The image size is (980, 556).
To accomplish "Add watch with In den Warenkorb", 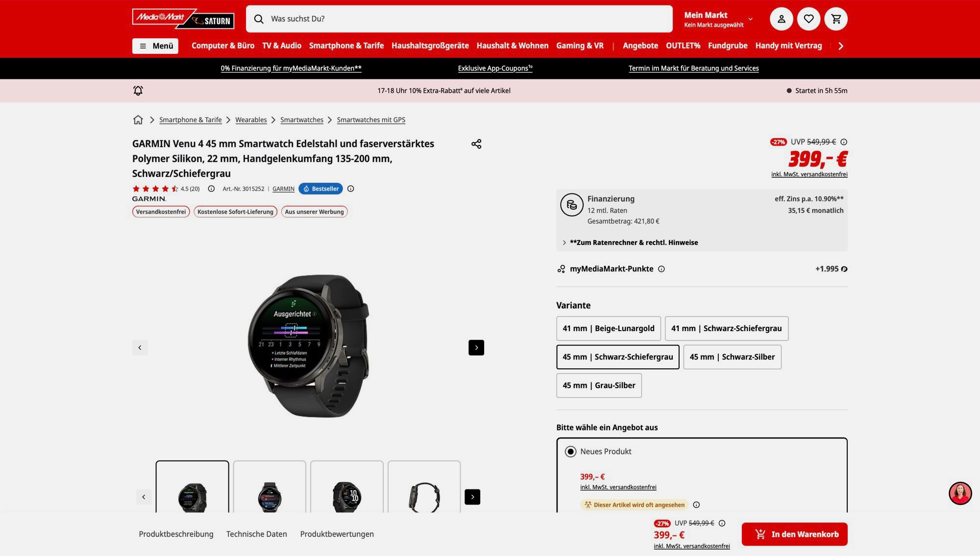I will point(794,534).
